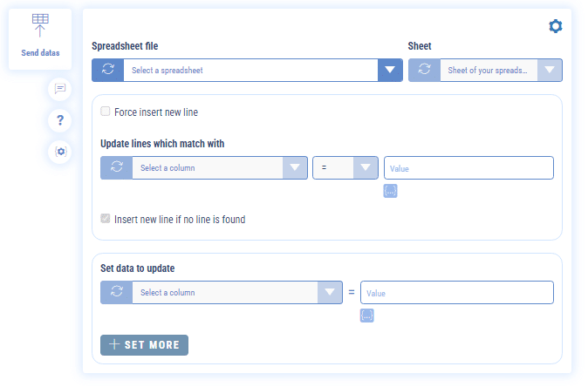The image size is (588, 387).
Task: Open the comment bubble icon in sidebar
Action: pos(59,89)
